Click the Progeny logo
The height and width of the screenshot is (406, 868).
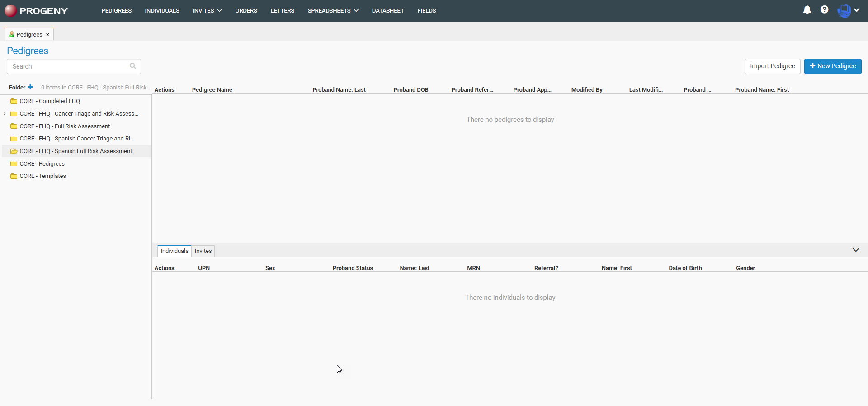pos(36,10)
